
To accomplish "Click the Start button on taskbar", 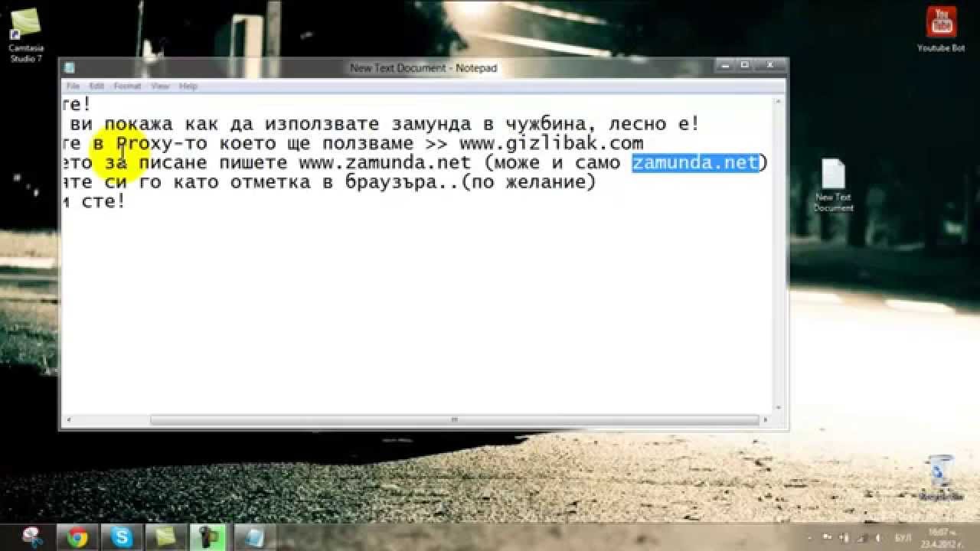I will 33,536.
